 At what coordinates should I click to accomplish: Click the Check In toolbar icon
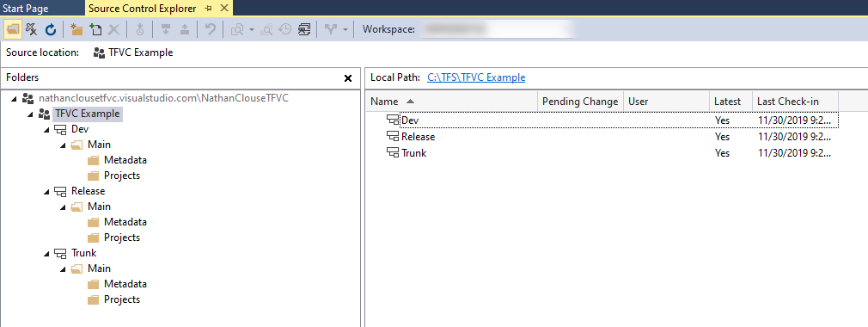pyautogui.click(x=184, y=29)
